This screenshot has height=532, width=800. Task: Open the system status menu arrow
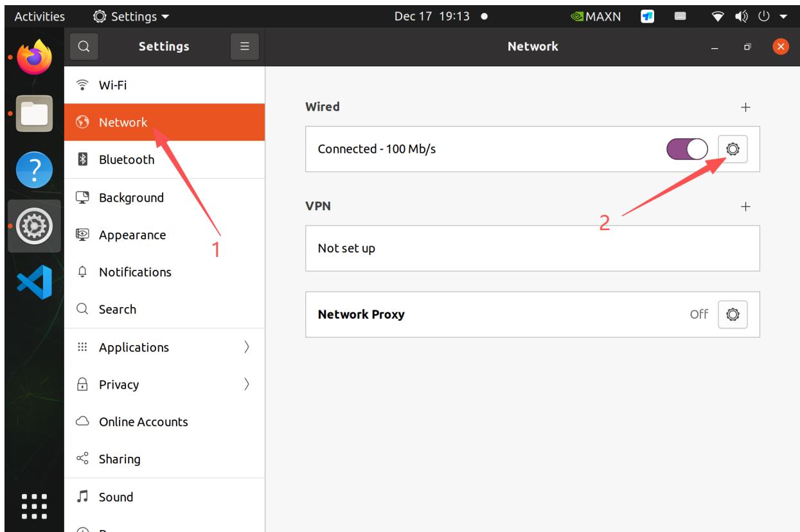point(782,15)
